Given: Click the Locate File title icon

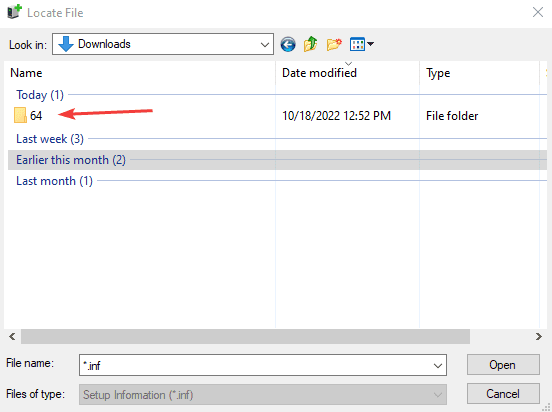Looking at the screenshot, I should 14,12.
